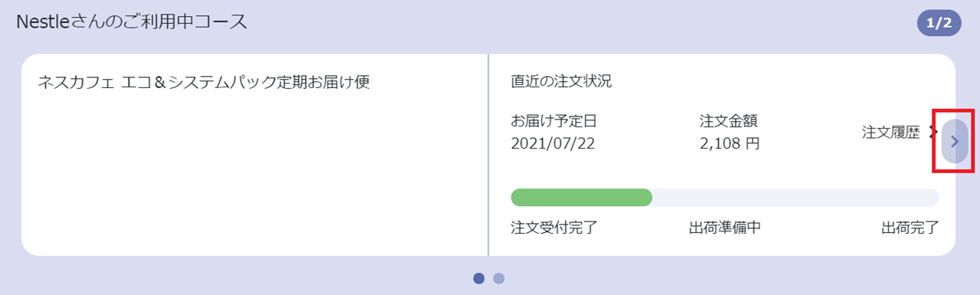Click the small chevron beside 注文履歴
The image size is (980, 295).
click(x=933, y=133)
